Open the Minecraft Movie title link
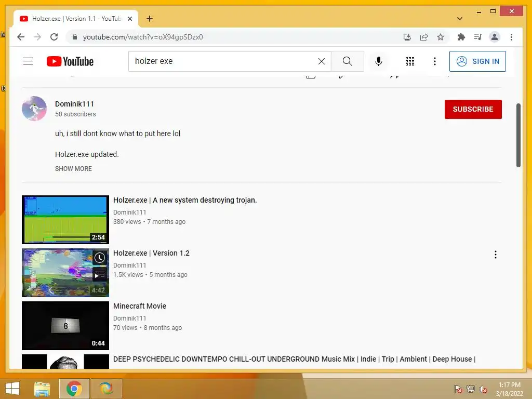532x399 pixels. (x=140, y=306)
